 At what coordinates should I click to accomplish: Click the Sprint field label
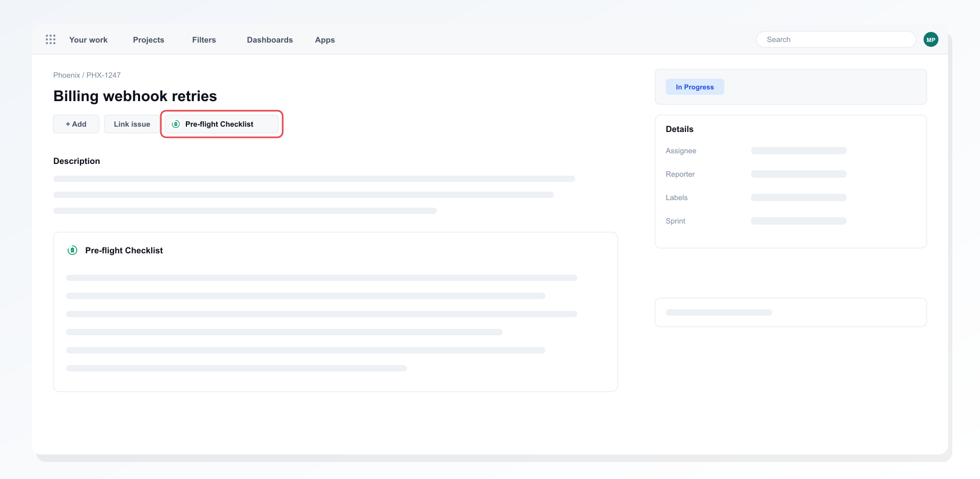[x=675, y=221]
